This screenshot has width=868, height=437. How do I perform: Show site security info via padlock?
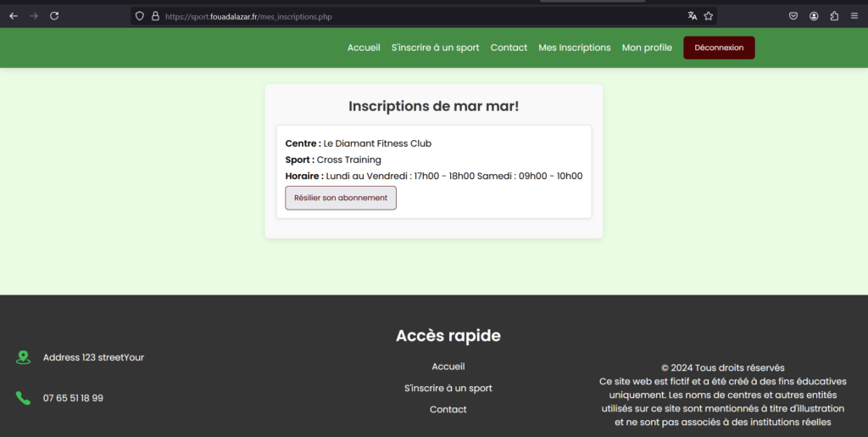coord(154,16)
